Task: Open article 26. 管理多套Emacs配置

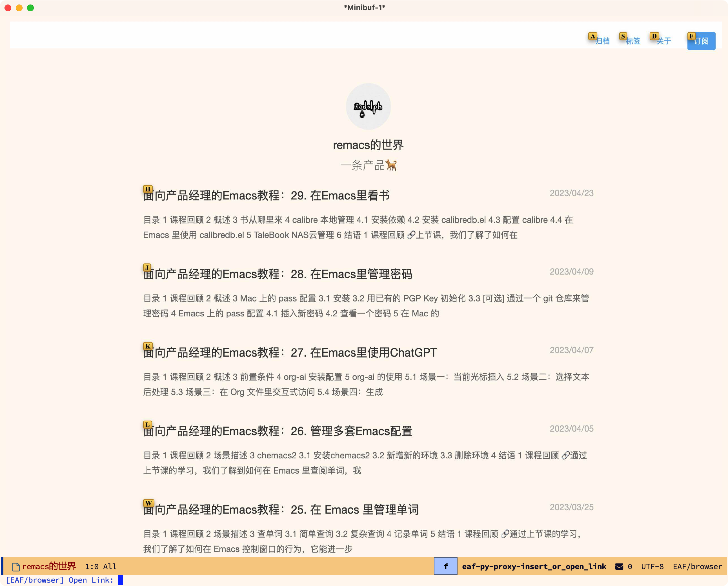Action: (x=278, y=431)
